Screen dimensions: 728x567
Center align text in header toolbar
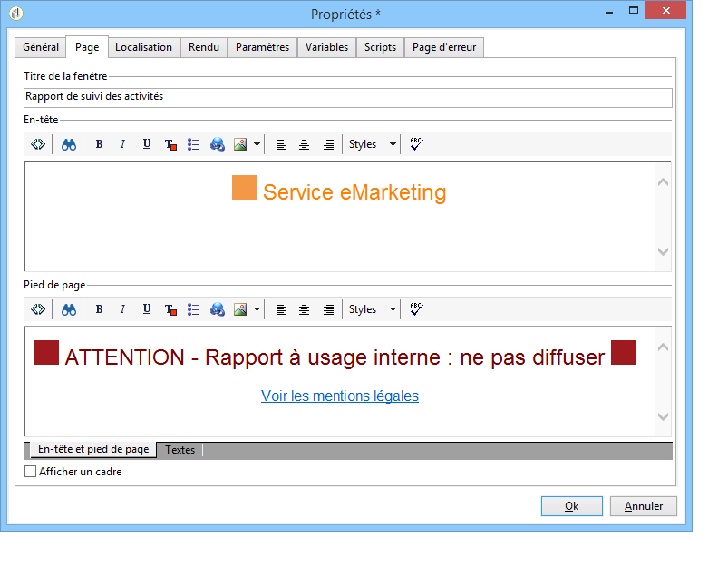click(304, 144)
